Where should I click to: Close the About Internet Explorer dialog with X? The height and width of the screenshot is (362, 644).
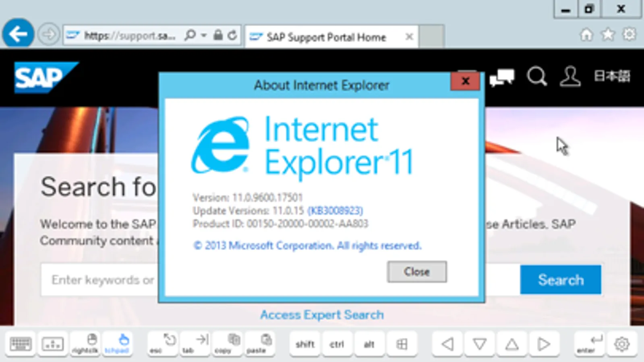coord(465,81)
